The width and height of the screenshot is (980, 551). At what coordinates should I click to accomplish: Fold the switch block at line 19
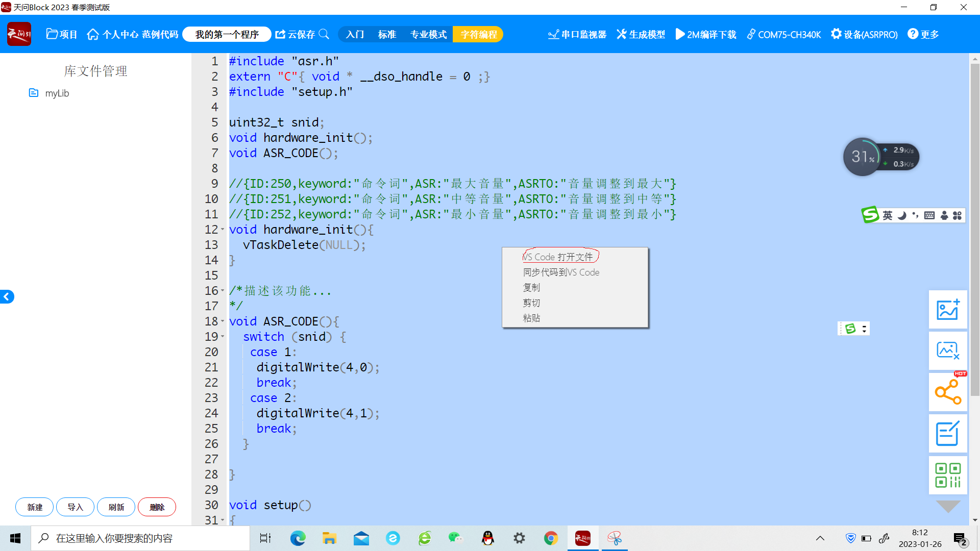point(223,336)
